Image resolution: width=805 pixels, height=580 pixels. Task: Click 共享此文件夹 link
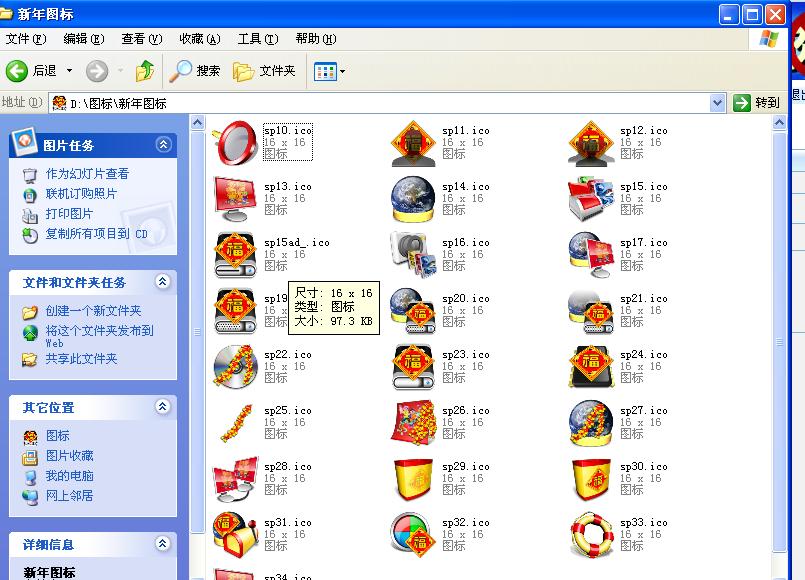[x=81, y=359]
